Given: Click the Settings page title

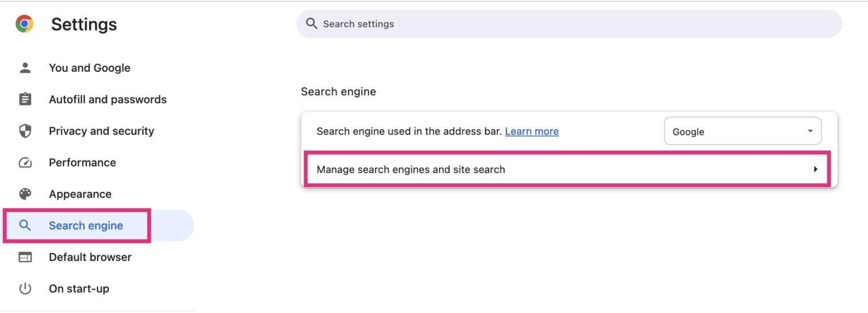Looking at the screenshot, I should [84, 24].
